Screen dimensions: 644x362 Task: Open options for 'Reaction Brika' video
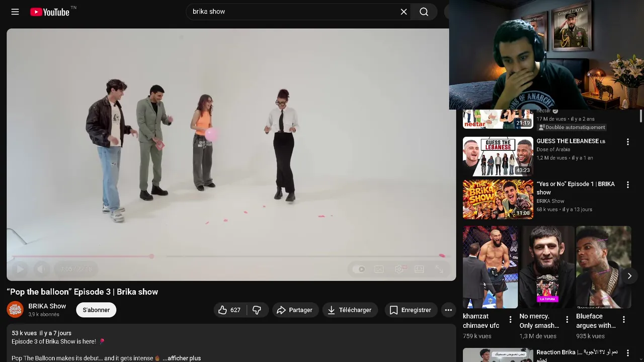(x=627, y=353)
